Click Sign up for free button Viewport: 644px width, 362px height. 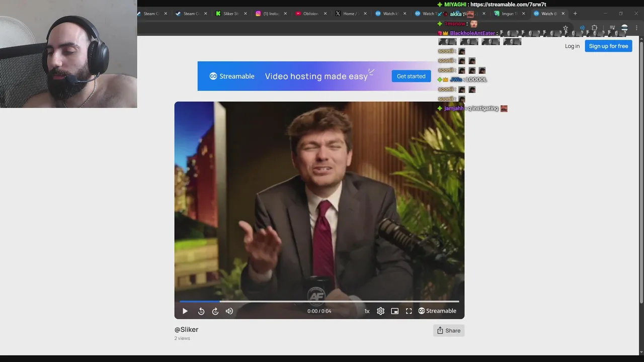coord(608,46)
